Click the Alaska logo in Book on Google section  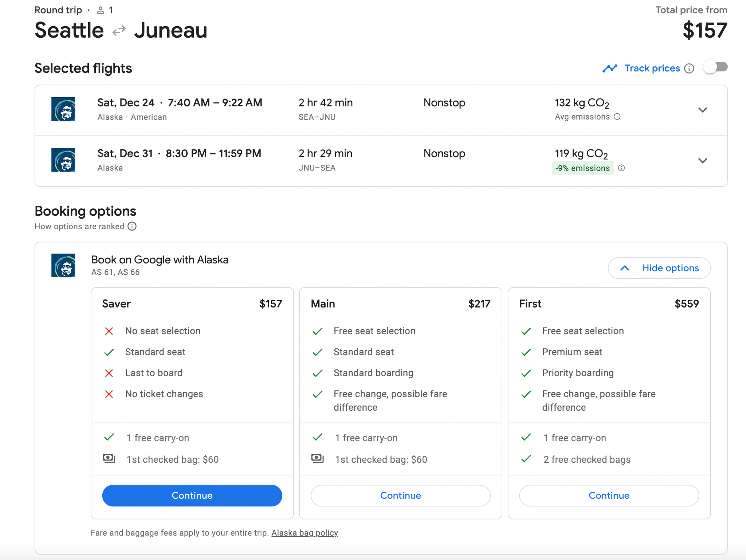click(63, 266)
